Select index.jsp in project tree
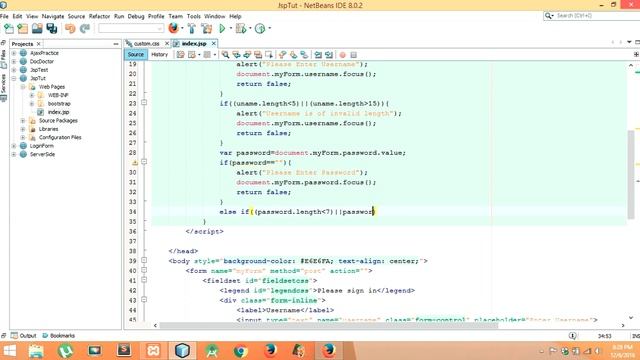This screenshot has width=640, height=360. [58, 112]
